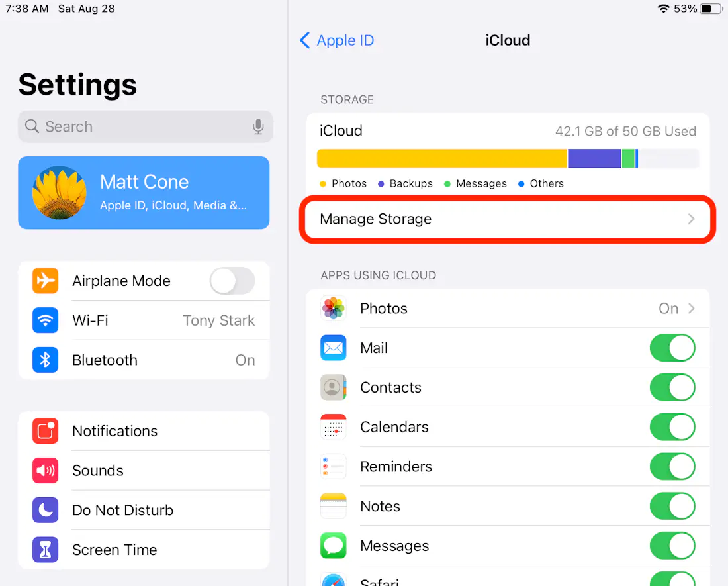Turn off the Messages toggle
728x586 pixels.
[x=672, y=546]
